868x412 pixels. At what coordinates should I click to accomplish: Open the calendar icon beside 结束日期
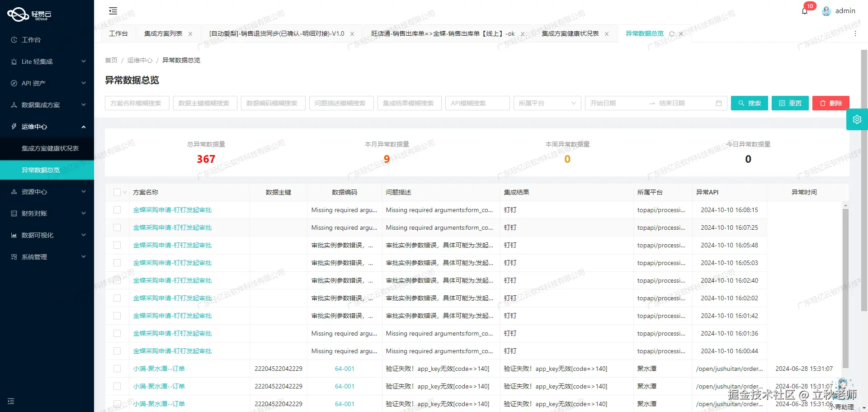719,103
